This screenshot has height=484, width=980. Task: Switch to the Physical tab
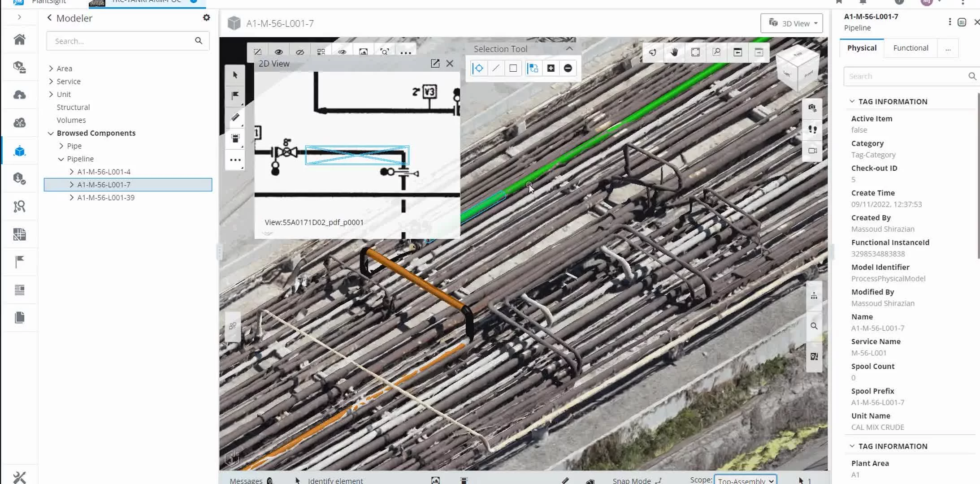(862, 48)
